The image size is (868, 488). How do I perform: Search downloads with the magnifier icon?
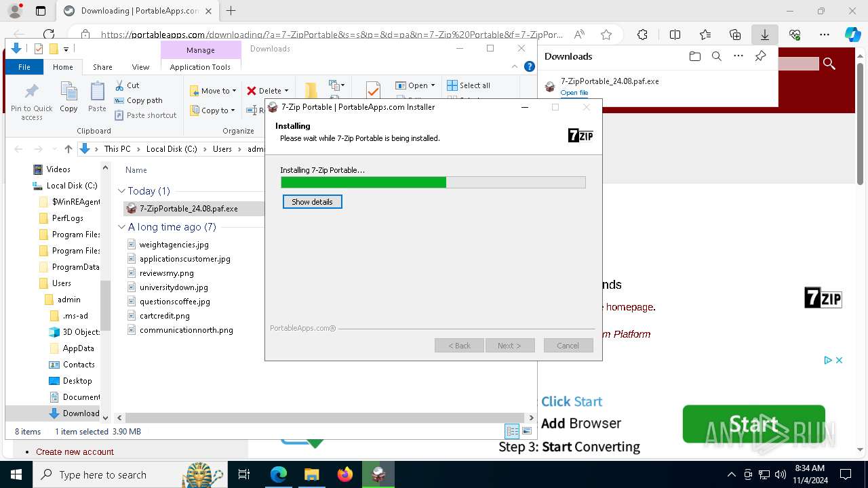click(x=717, y=56)
